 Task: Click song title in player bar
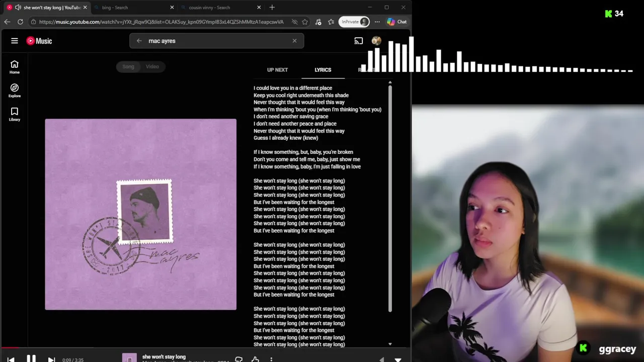164,357
